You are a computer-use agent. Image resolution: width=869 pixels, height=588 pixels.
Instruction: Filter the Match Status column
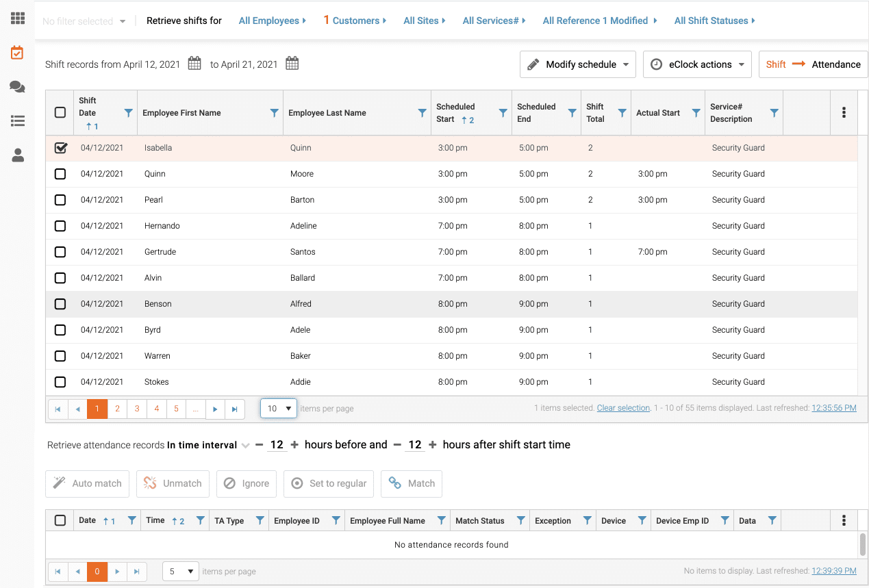pos(520,521)
